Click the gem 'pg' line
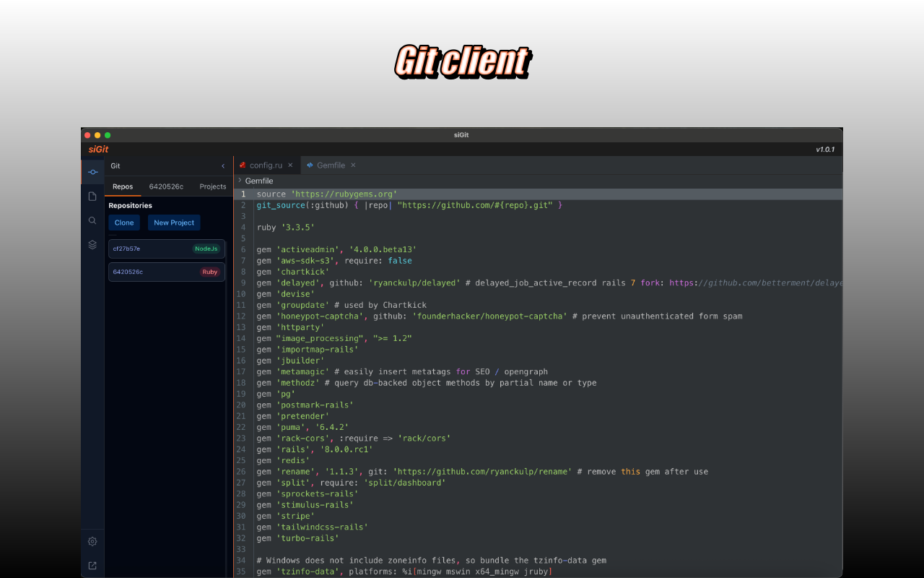This screenshot has height=578, width=924. click(x=276, y=394)
